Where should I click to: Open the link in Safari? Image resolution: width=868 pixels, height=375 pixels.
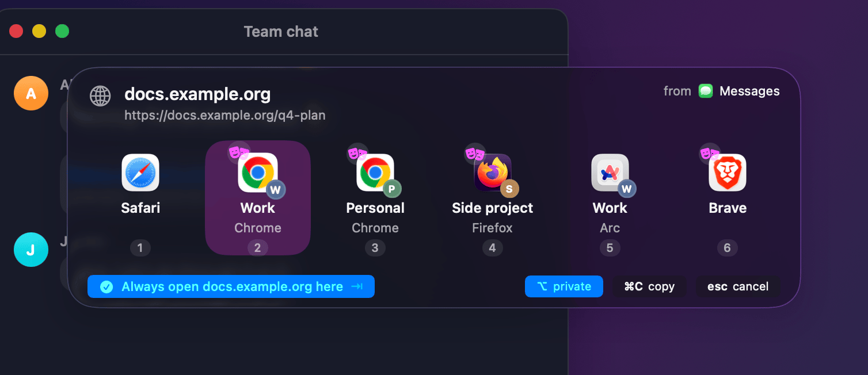pyautogui.click(x=140, y=173)
